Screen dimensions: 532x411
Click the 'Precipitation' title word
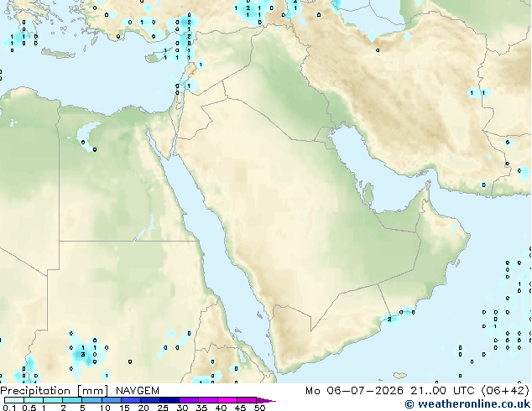pos(37,391)
